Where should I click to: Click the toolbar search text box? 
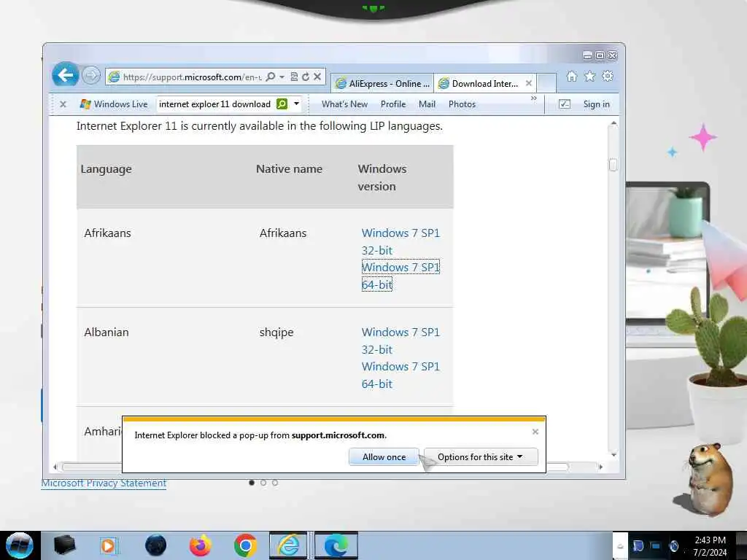[215, 104]
